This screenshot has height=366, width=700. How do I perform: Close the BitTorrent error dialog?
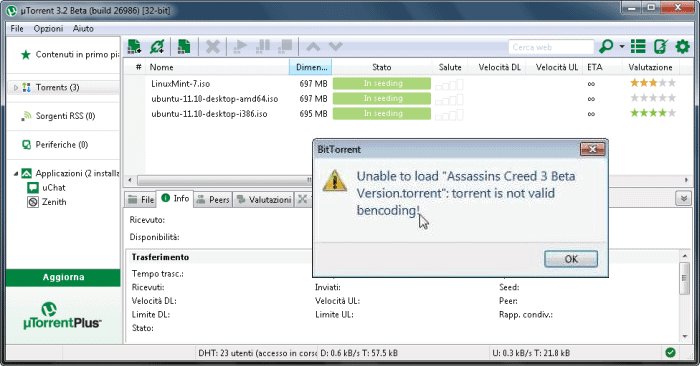pos(592,149)
